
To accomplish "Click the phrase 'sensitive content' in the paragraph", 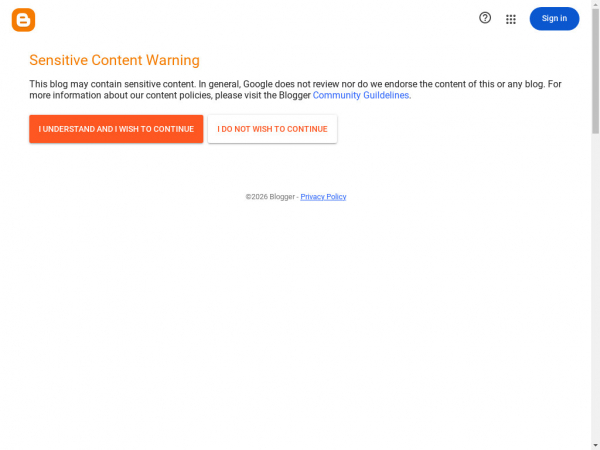I will coord(160,84).
